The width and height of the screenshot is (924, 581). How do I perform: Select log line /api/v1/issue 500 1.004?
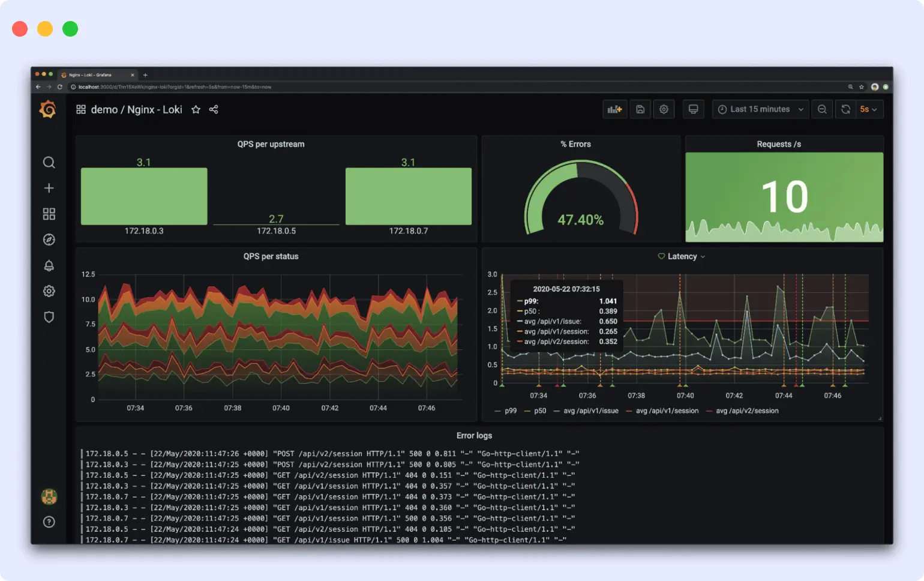325,540
